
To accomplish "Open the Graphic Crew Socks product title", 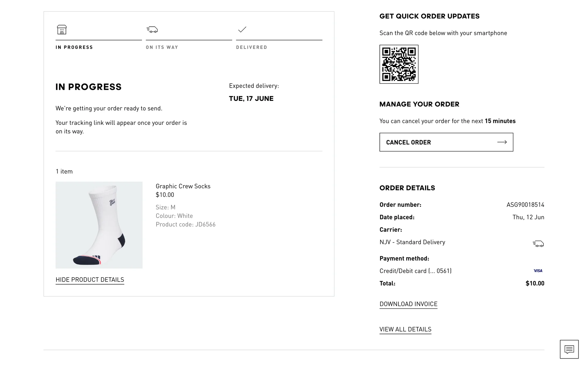I will (183, 186).
